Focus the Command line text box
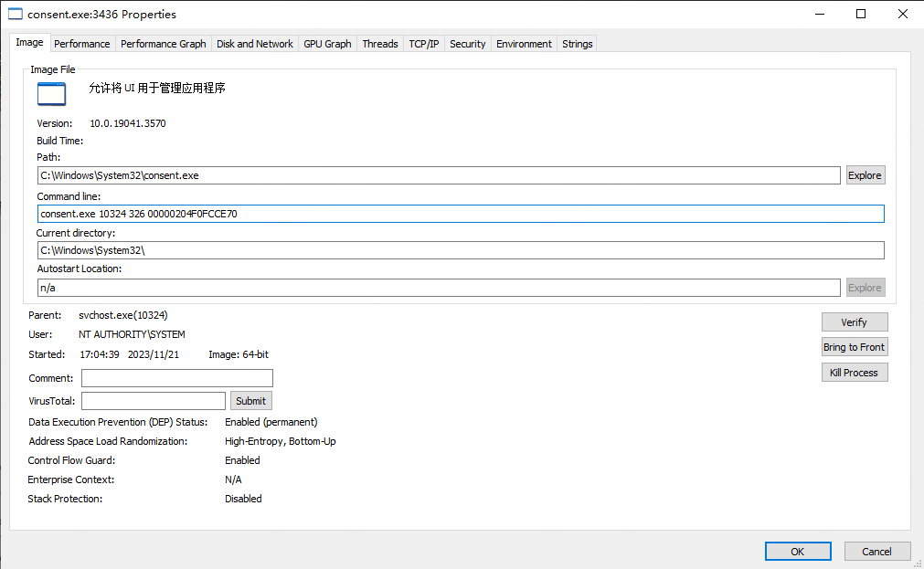The width and height of the screenshot is (924, 569). pyautogui.click(x=461, y=214)
